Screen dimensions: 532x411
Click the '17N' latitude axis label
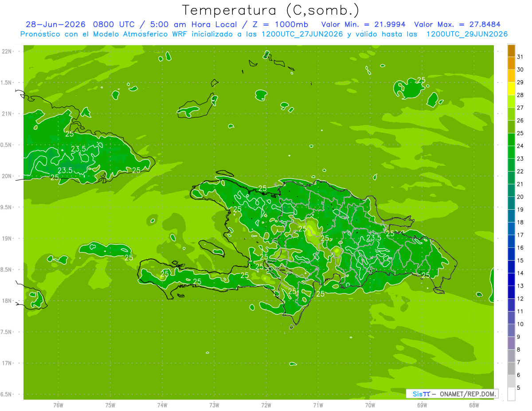[7, 363]
